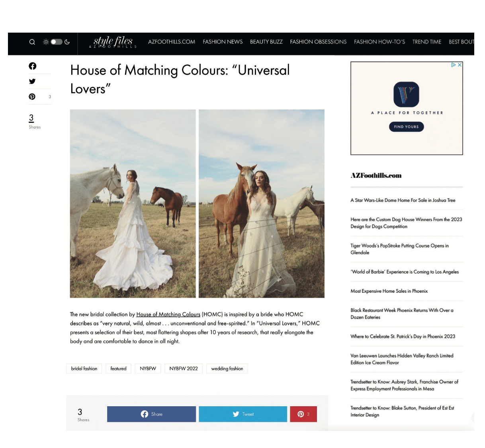This screenshot has width=485, height=448.
Task: Click the Tweet button
Action: pos(243,414)
